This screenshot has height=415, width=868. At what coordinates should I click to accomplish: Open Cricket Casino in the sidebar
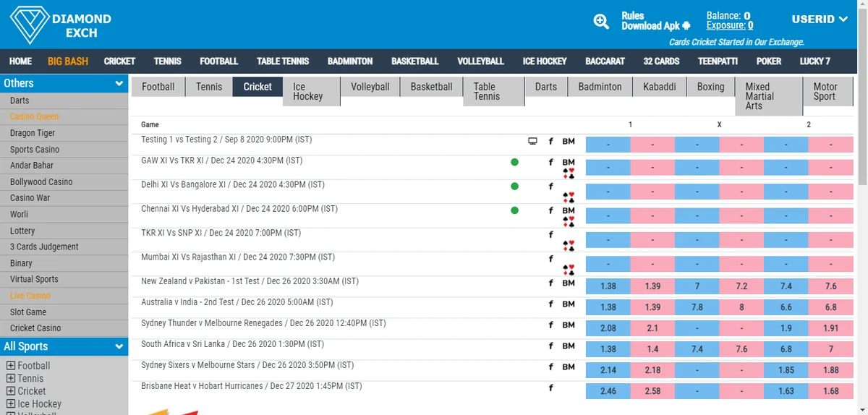35,328
